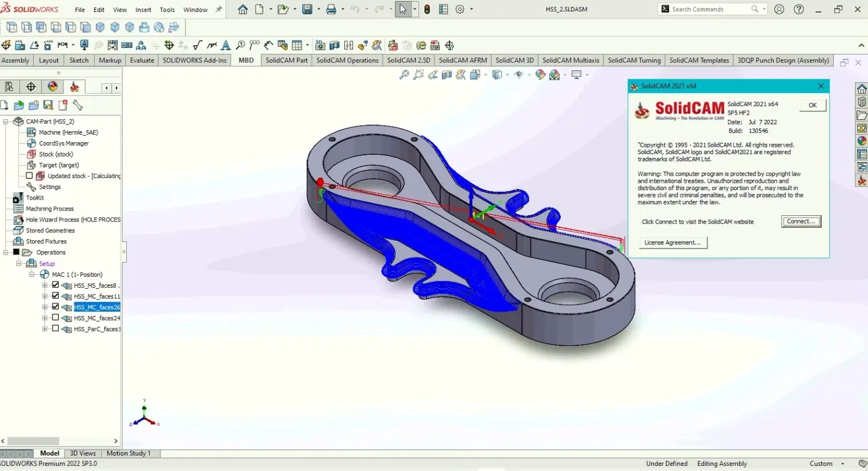
Task: Expand the HSS_ParC_faces1 operation node
Action: (x=45, y=328)
